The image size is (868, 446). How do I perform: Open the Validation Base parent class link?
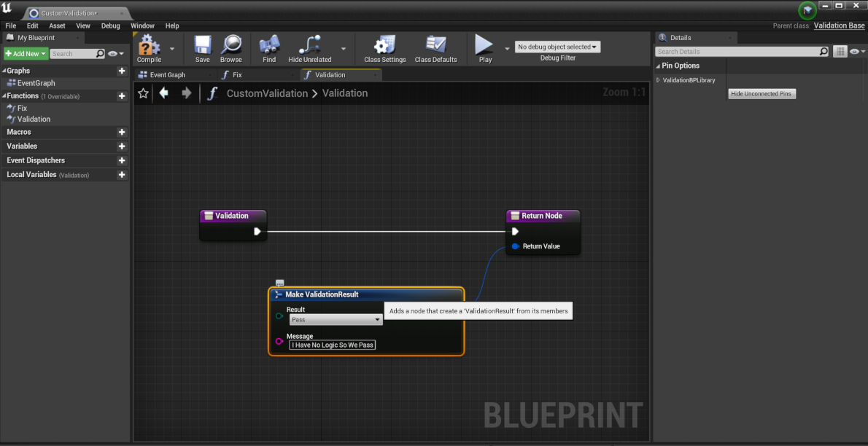click(x=839, y=26)
